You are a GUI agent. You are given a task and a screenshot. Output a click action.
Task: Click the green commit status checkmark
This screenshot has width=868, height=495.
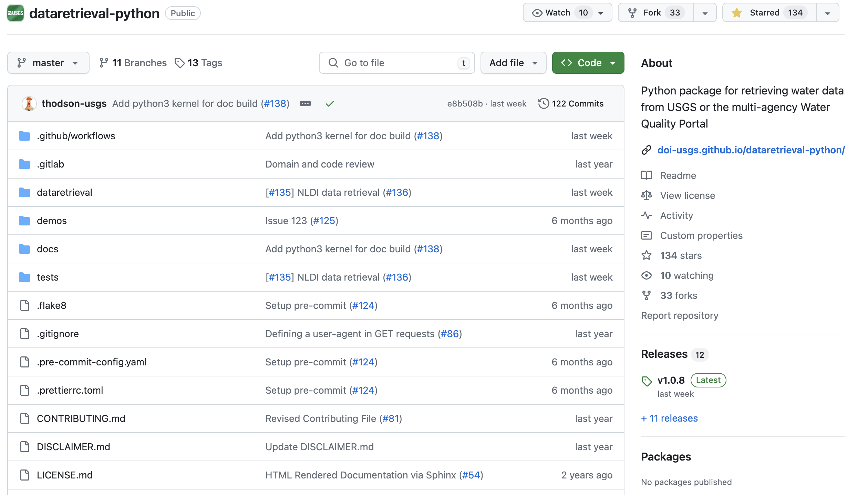(330, 103)
